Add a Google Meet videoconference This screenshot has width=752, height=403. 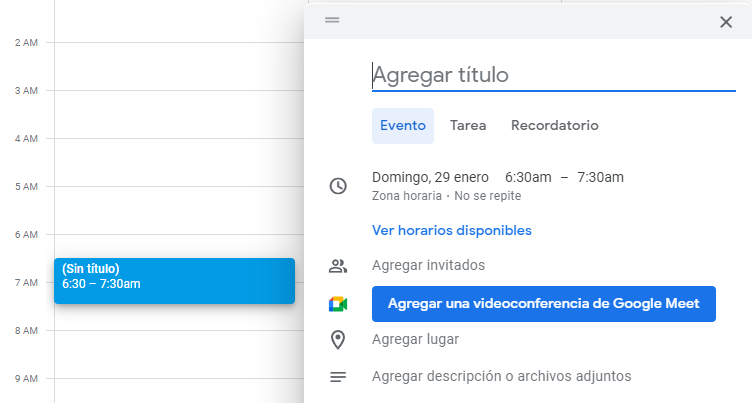pyautogui.click(x=544, y=304)
